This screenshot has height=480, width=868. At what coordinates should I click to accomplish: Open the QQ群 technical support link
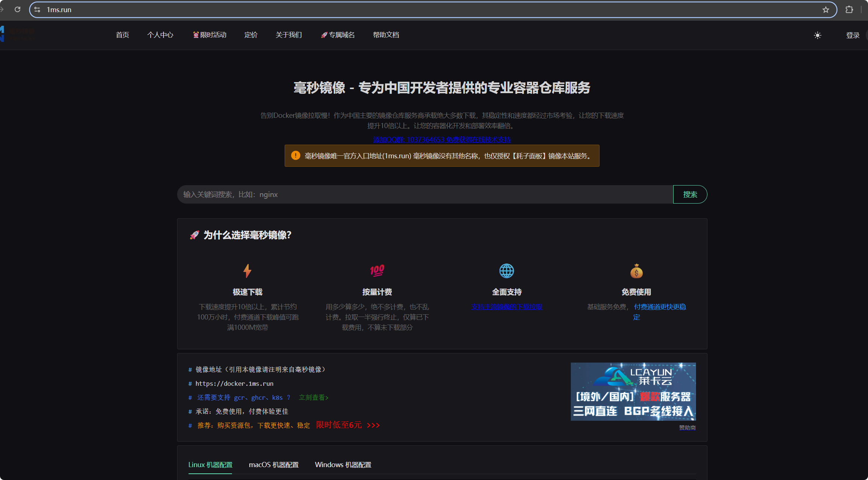442,140
